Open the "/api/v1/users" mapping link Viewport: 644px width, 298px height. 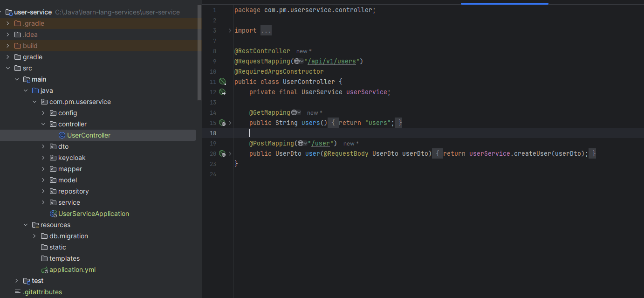(x=331, y=61)
